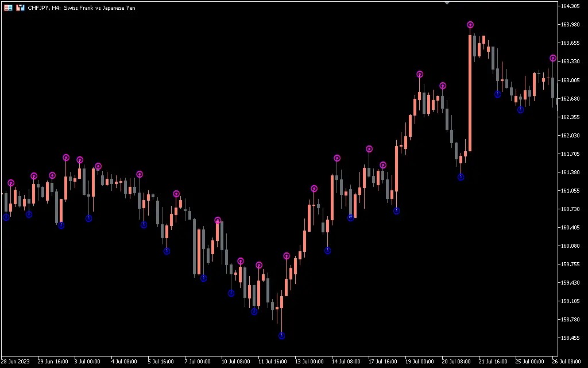The image size is (588, 368).
Task: Click the 162.680 price scale label
Action: 570,98
